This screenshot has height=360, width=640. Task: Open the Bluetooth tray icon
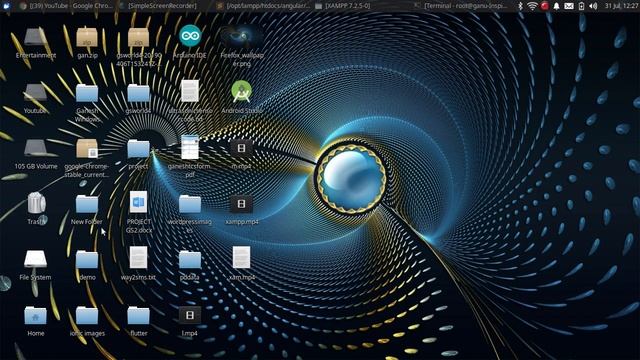coord(520,6)
